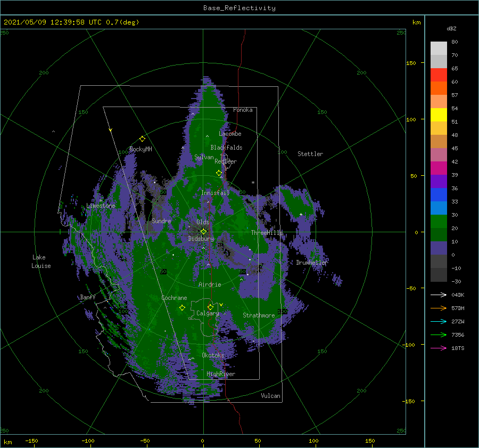The image size is (479, 448).
Task: Click the yellow diamond marker beside RockyMH
Action: tap(142, 139)
